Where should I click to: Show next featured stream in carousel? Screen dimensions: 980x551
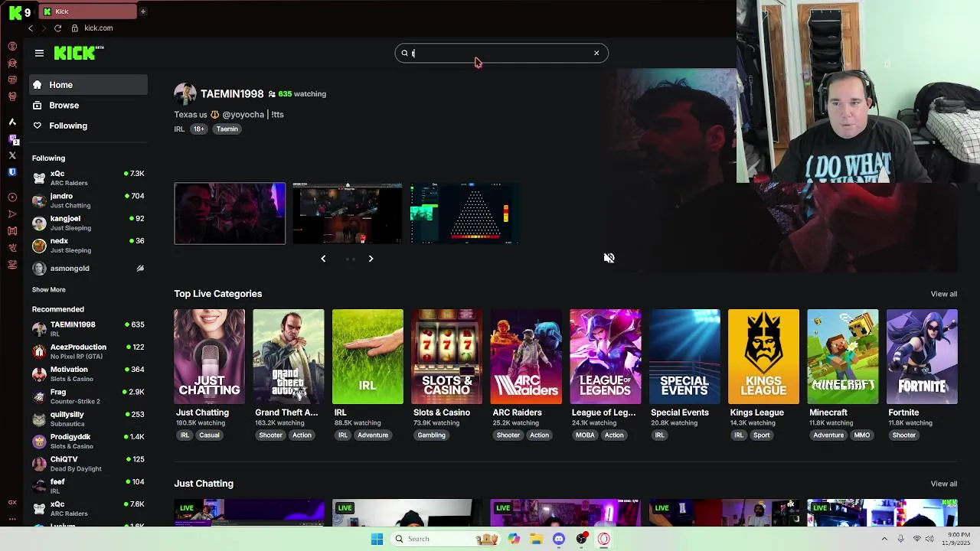pyautogui.click(x=371, y=259)
